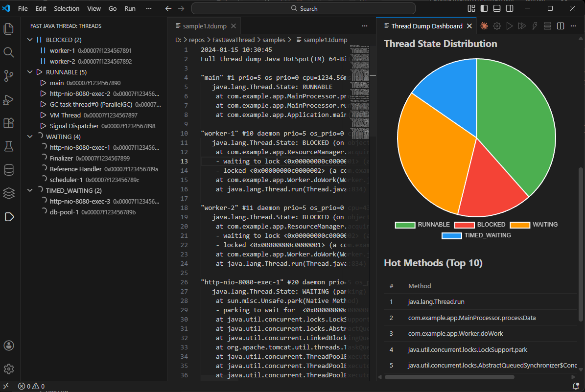585x392 pixels.
Task: Open the Accounts icon
Action: [9, 346]
